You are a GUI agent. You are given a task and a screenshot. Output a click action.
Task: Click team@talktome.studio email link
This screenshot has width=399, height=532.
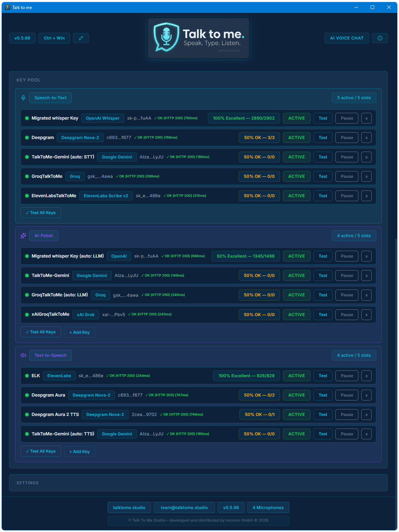[x=184, y=508]
